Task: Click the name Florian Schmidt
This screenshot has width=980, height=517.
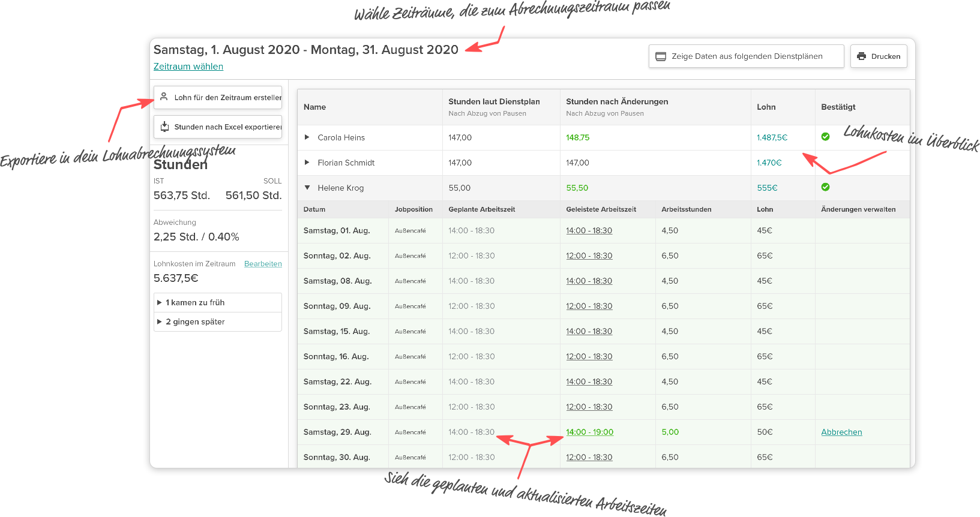Action: coord(346,163)
